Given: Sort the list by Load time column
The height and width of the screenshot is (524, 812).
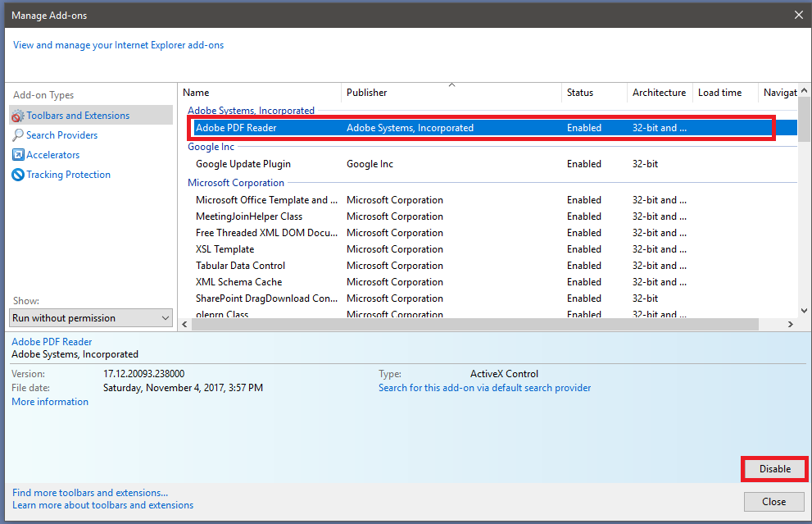Looking at the screenshot, I should coord(725,93).
